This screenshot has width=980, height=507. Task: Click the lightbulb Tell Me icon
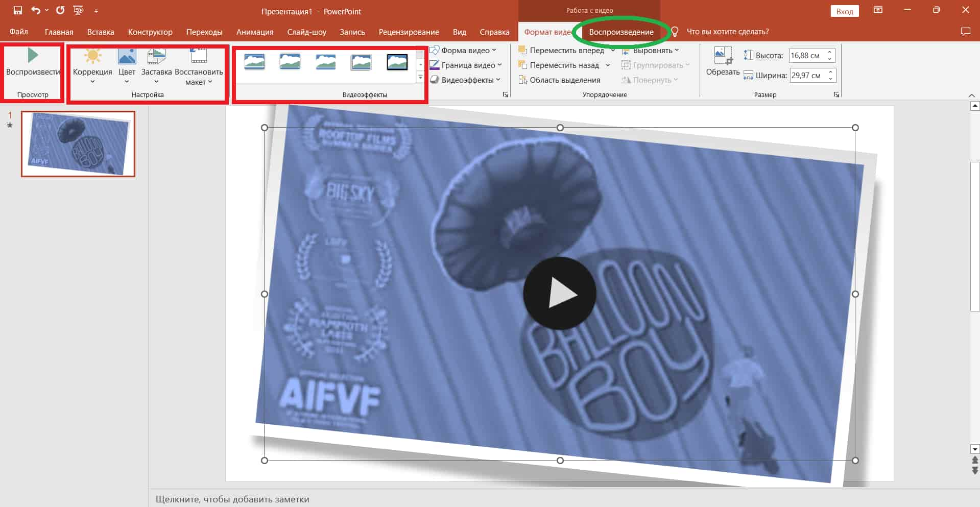pyautogui.click(x=675, y=32)
